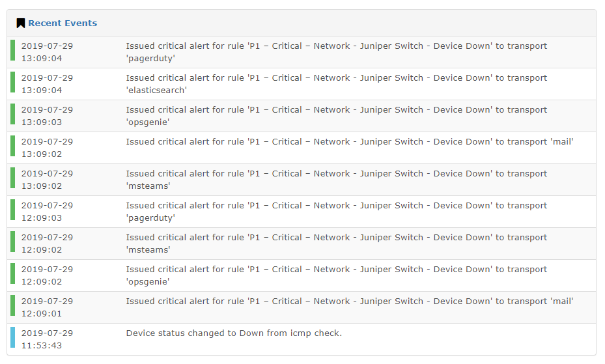Click green severity bar of 12:09:01 mail event
The height and width of the screenshot is (364, 605).
13,305
